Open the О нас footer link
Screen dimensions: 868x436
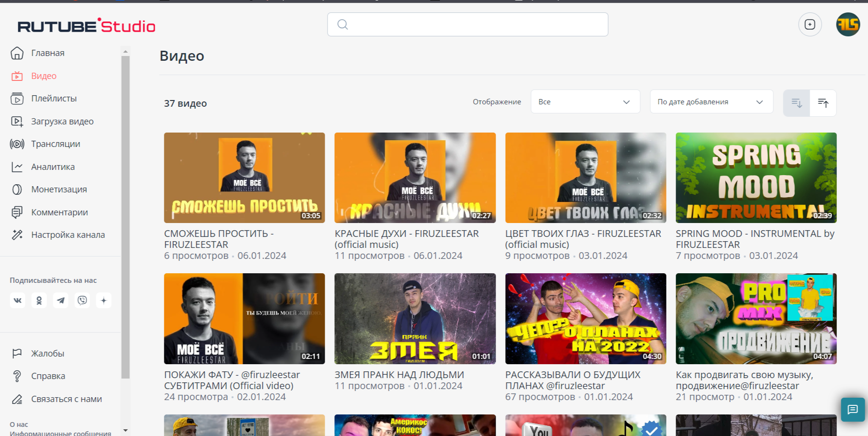19,425
